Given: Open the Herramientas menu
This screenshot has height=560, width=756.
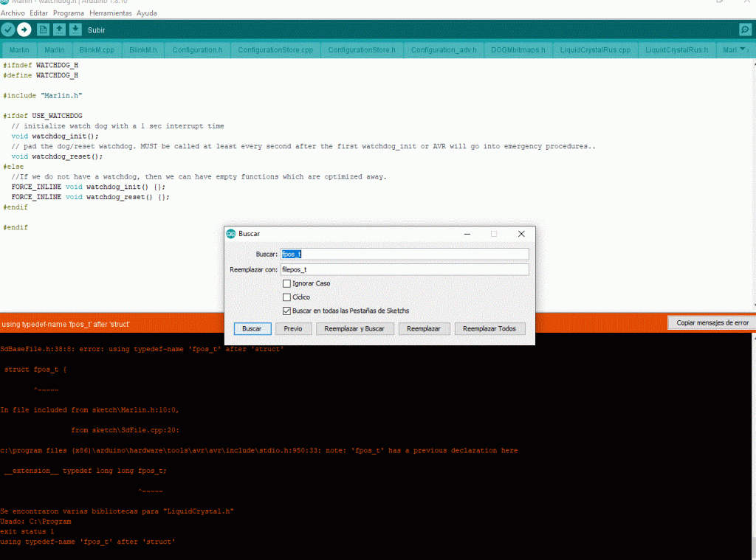Looking at the screenshot, I should (111, 13).
